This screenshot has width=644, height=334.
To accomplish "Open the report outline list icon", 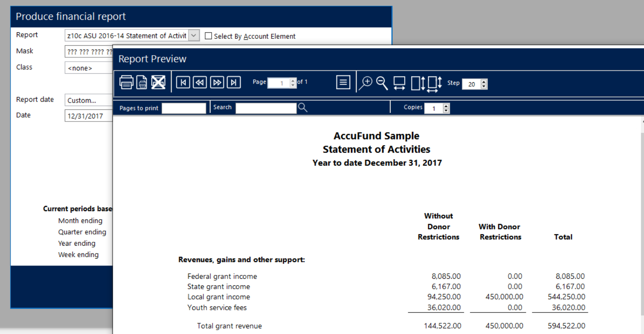I will coord(343,82).
